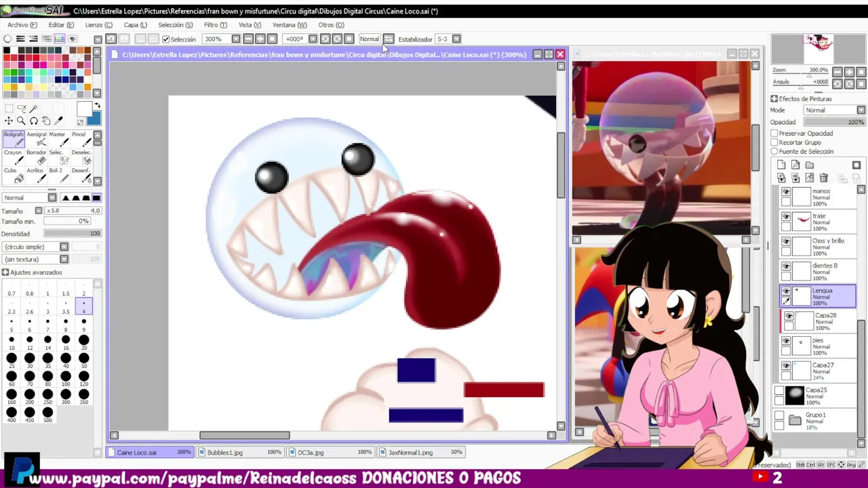Open the Capa menu

tap(135, 25)
